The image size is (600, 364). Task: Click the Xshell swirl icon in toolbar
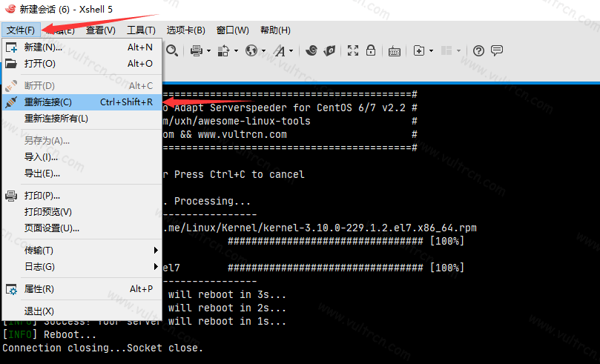coord(311,50)
